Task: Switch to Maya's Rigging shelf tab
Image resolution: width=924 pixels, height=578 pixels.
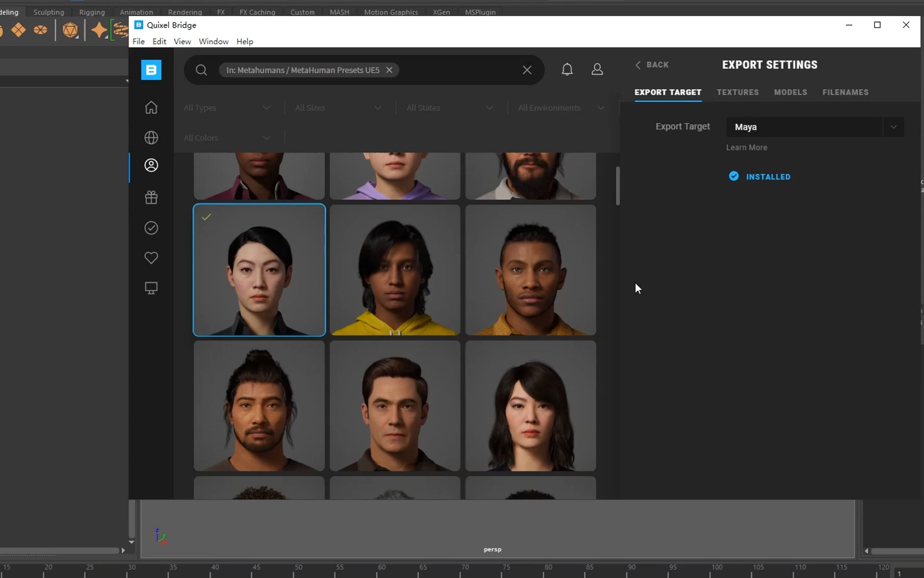Action: point(92,12)
